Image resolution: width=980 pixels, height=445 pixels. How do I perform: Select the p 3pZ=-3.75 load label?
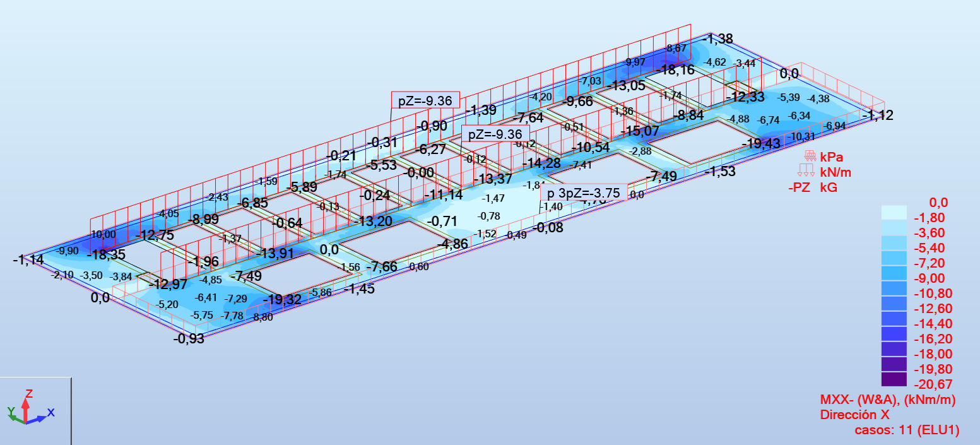(584, 193)
